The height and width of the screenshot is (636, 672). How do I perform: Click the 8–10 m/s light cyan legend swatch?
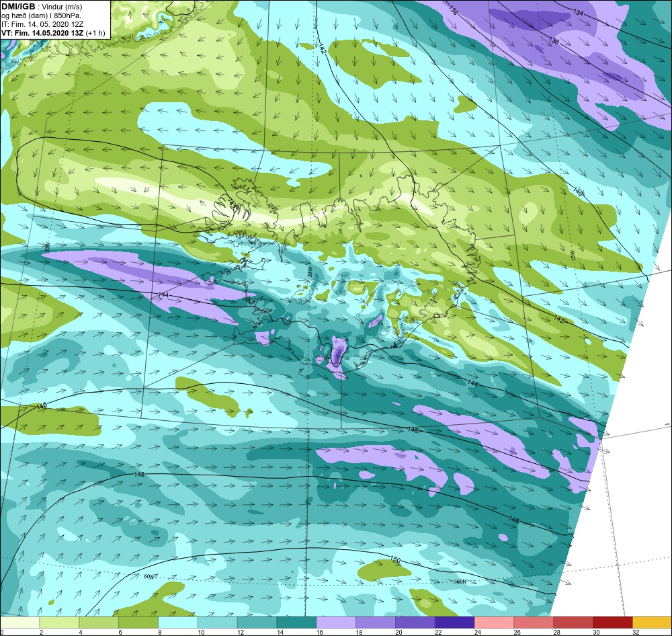click(178, 623)
